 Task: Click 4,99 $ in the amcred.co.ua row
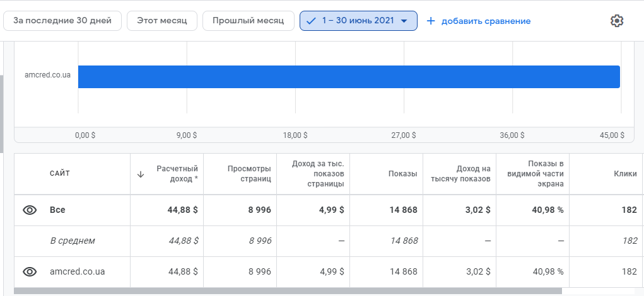click(331, 271)
